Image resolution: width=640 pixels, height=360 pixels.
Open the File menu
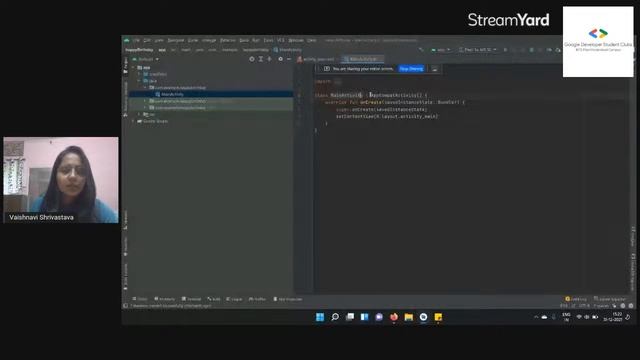[x=136, y=40]
